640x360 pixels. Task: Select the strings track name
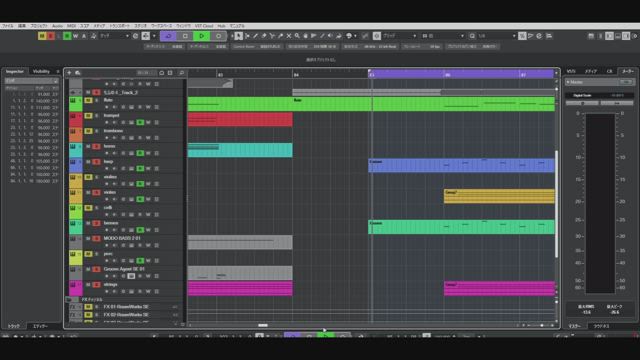point(110,284)
